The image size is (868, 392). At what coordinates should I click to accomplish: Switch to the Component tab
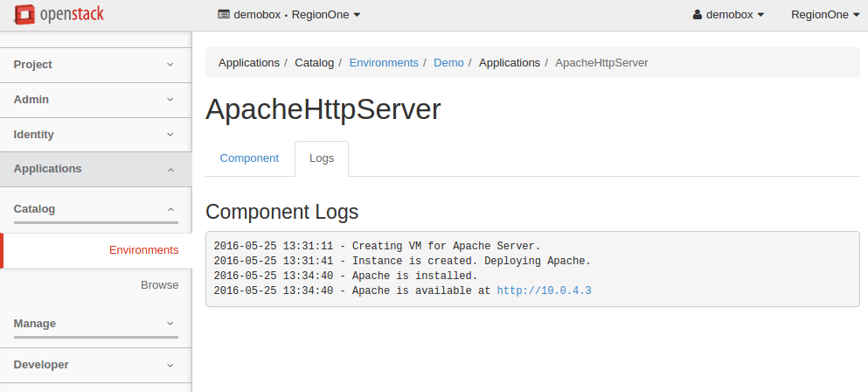coord(249,158)
